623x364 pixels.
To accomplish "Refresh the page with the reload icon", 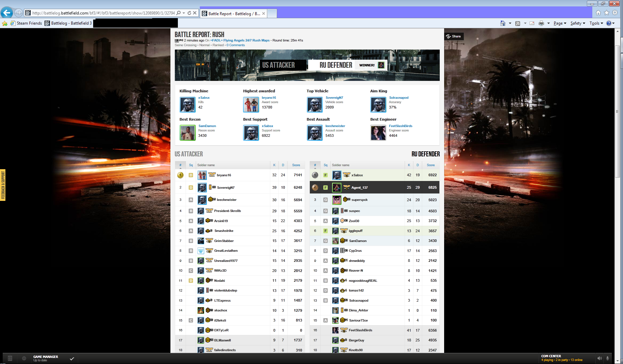I will tap(189, 13).
